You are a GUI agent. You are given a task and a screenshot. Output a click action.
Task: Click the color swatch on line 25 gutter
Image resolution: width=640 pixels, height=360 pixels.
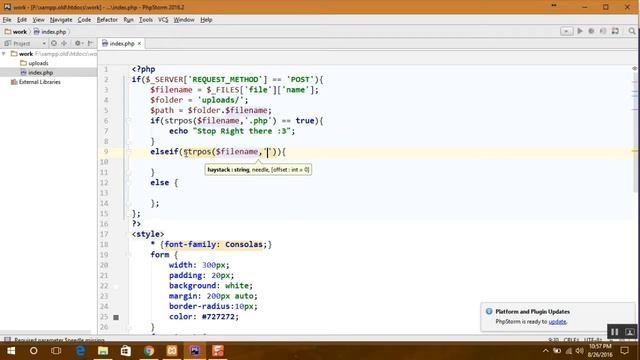[116, 317]
